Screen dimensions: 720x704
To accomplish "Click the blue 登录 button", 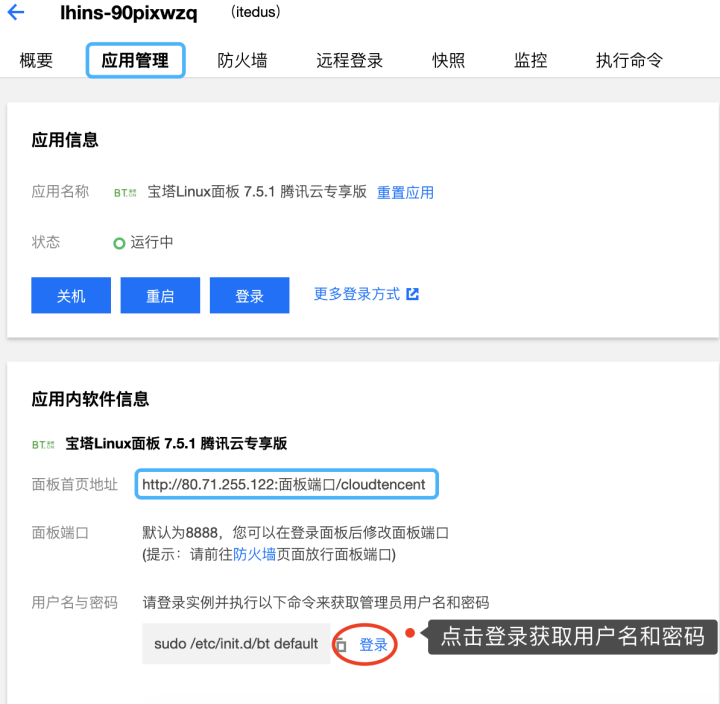I will coord(250,295).
